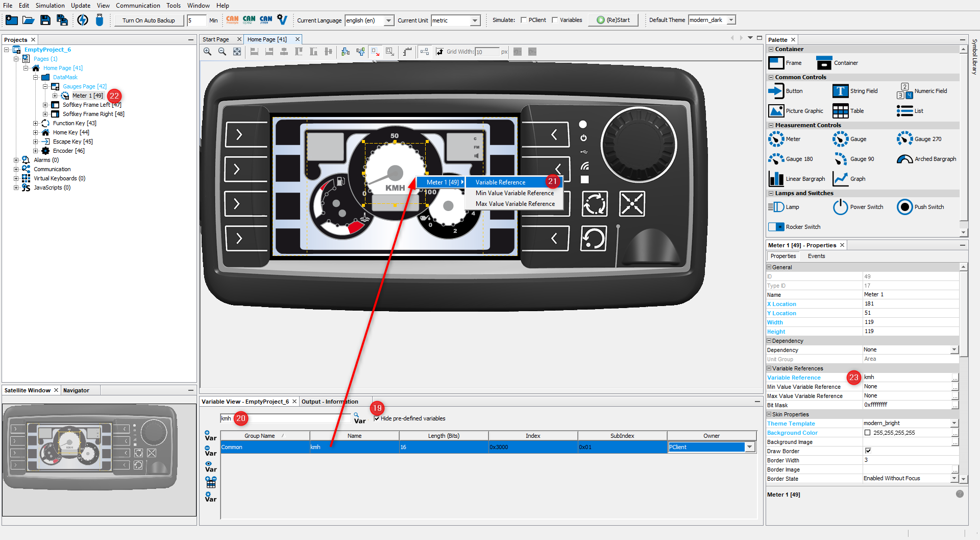Viewport: 980px width, 540px height.
Task: Select the Gauge 270 palette control
Action: coord(905,139)
